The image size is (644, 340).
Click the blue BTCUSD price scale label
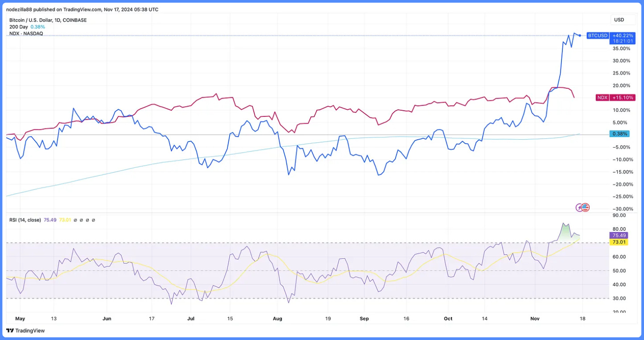point(598,35)
